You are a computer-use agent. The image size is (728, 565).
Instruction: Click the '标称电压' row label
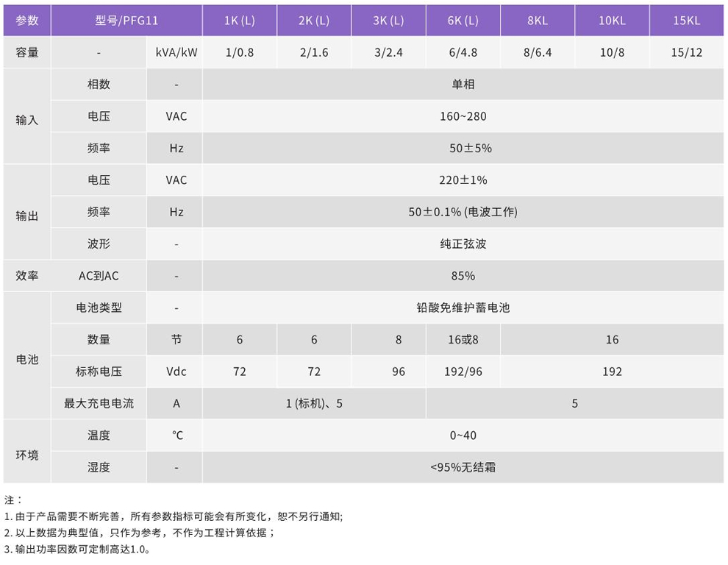tap(99, 372)
